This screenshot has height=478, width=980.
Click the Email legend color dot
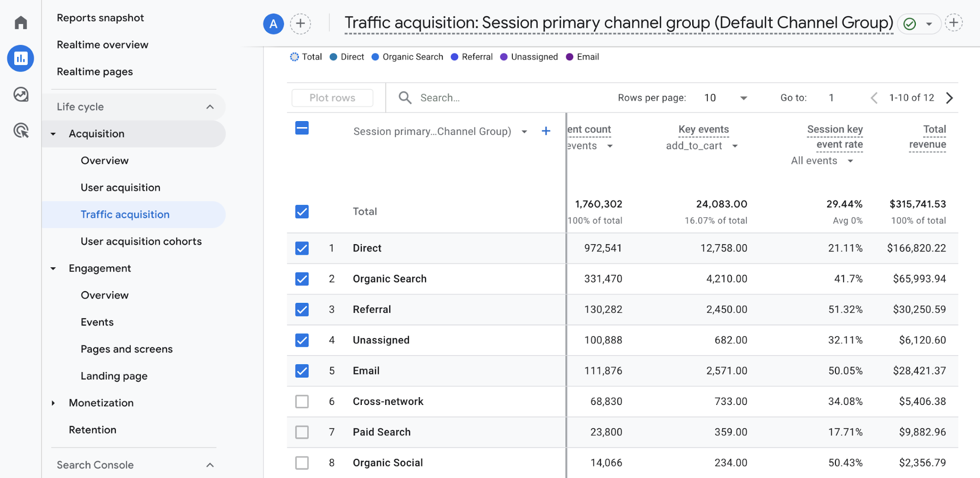[570, 57]
